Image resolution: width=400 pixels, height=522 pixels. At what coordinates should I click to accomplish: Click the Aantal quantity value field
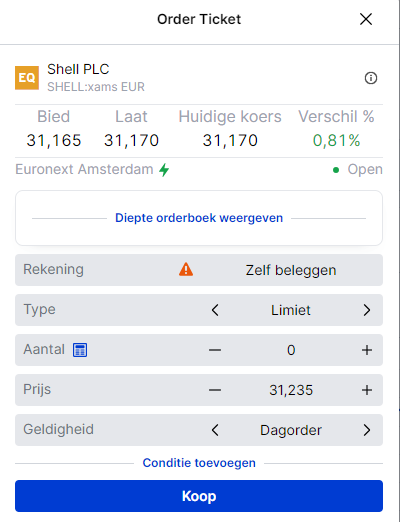pyautogui.click(x=291, y=350)
